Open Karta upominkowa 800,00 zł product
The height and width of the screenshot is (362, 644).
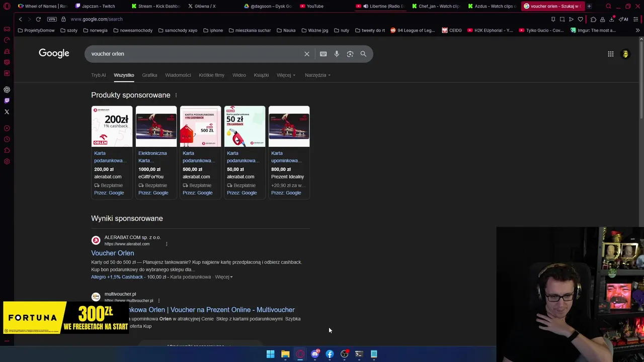point(289,152)
